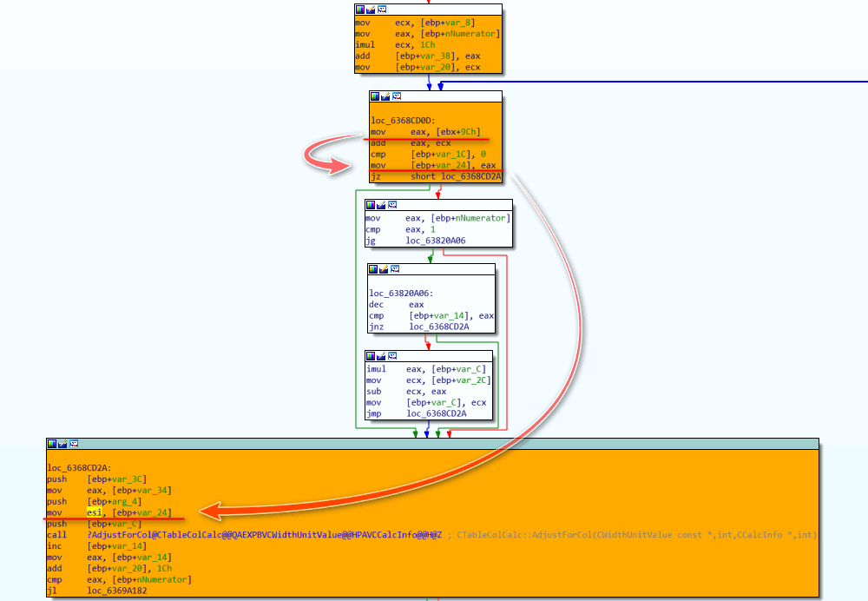The width and height of the screenshot is (868, 601).
Task: Click group nodes icon on loc_6368CD0D block
Action: 397,96
